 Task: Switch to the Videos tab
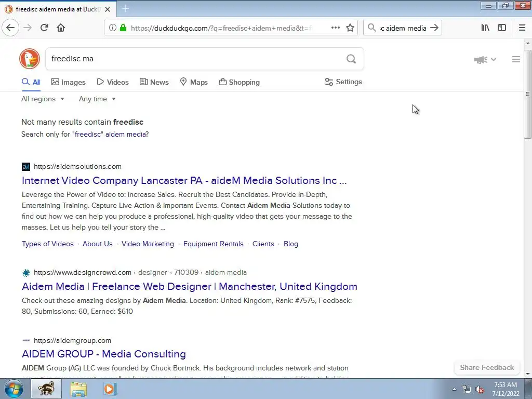[x=113, y=82]
